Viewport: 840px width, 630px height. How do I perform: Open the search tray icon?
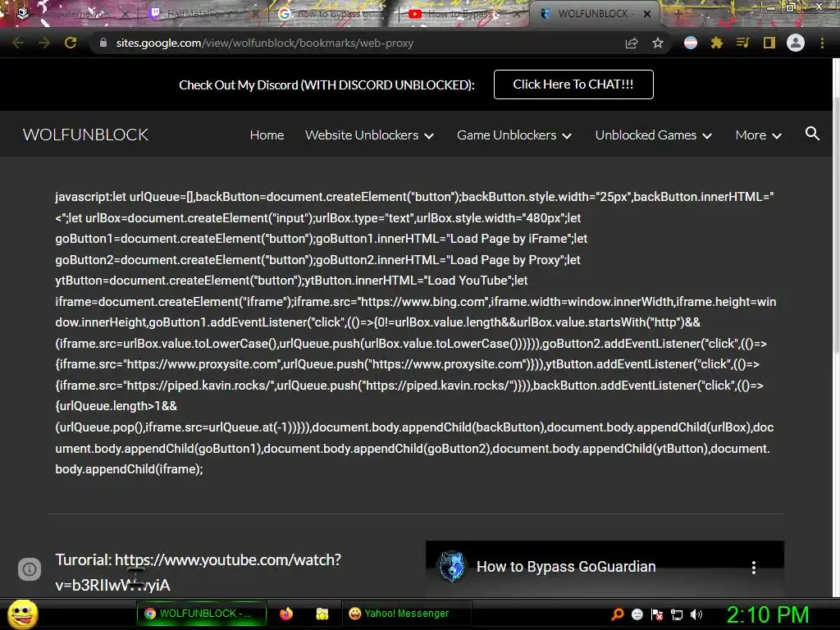pyautogui.click(x=617, y=614)
